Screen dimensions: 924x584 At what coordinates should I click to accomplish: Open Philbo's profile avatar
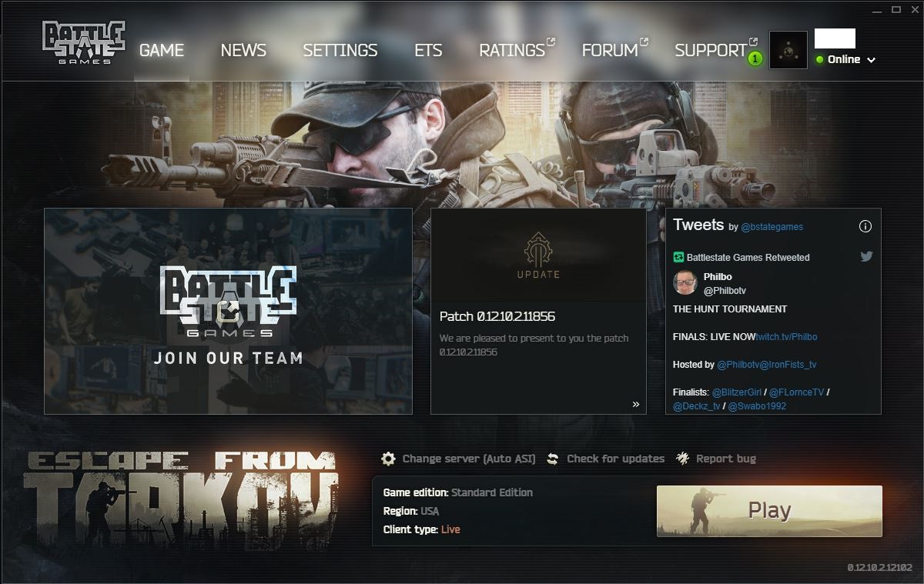pos(685,282)
